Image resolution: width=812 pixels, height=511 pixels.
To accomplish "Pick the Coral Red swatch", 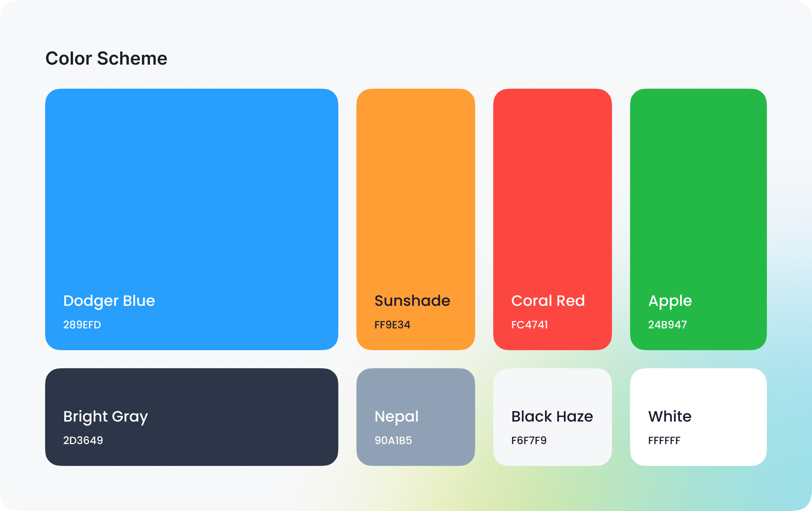I will point(553,219).
